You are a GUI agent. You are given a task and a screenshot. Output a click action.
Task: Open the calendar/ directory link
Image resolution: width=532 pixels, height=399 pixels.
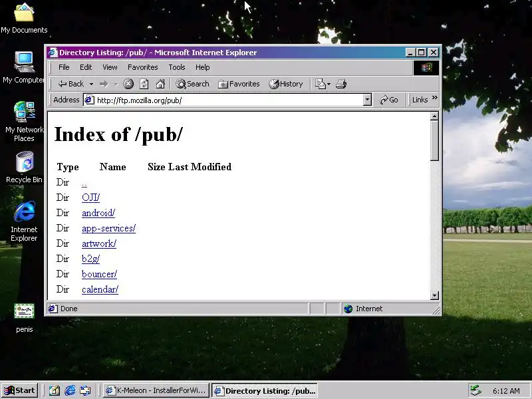coord(100,289)
